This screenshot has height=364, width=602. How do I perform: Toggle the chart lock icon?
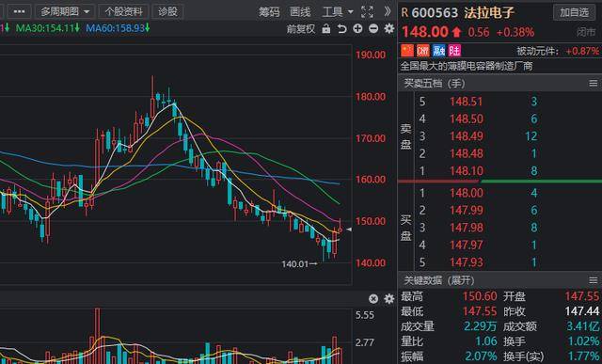pos(326,28)
